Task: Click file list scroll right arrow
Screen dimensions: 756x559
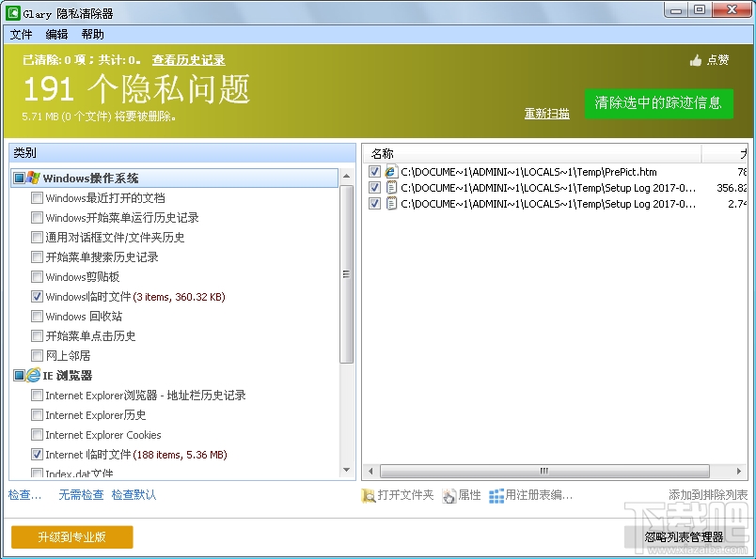Action: [x=739, y=471]
